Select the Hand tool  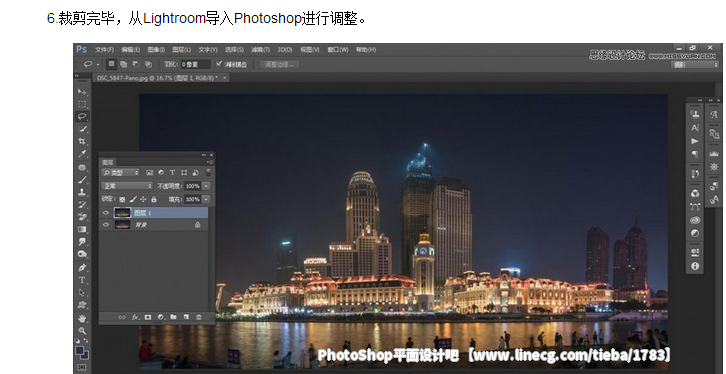[x=82, y=318]
